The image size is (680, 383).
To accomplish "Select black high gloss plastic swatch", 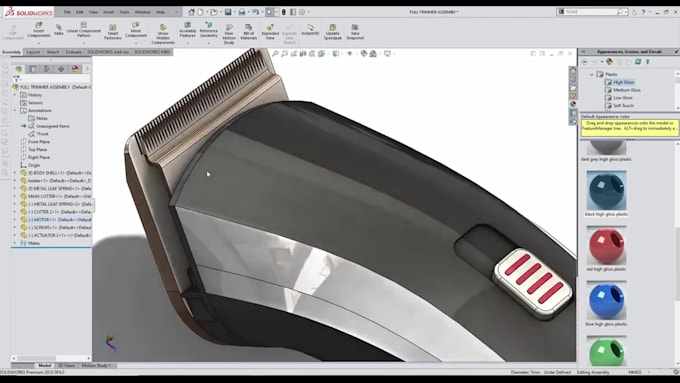I will coord(606,191).
